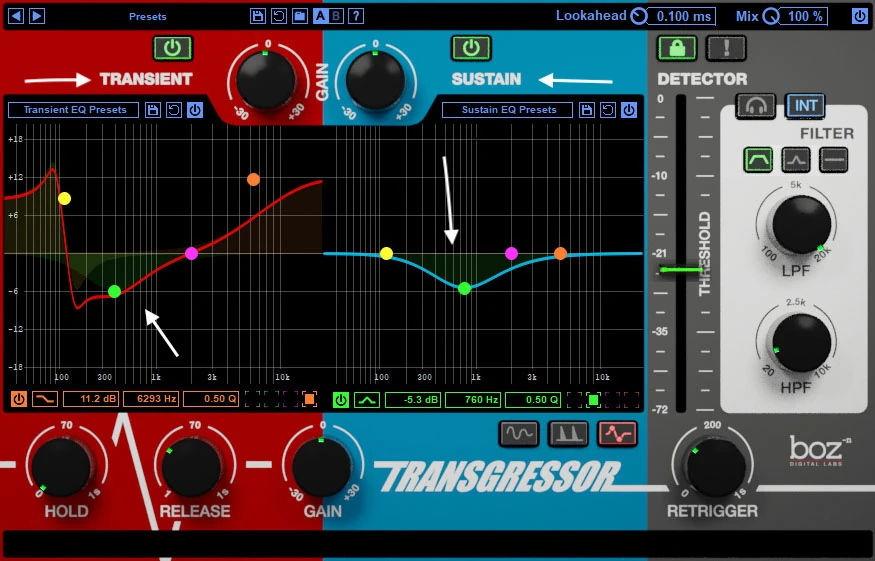
Task: Click the Mix knob
Action: coord(771,16)
